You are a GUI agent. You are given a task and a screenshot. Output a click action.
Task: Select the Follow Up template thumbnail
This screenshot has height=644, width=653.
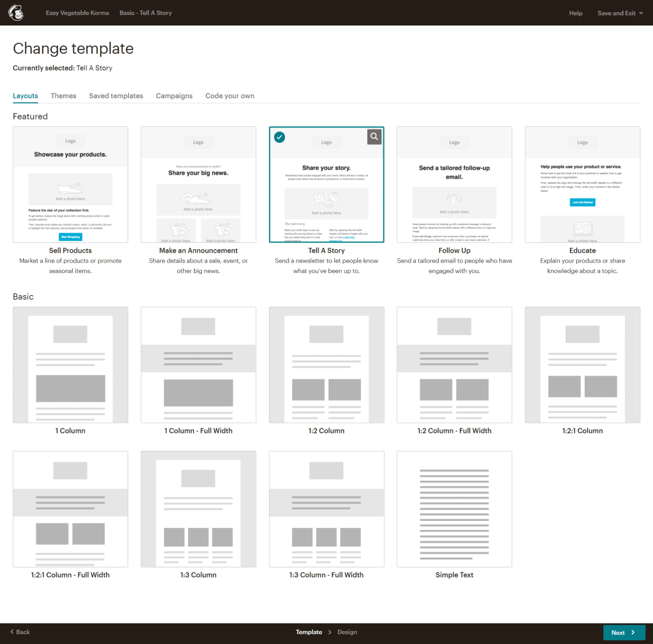coord(454,184)
